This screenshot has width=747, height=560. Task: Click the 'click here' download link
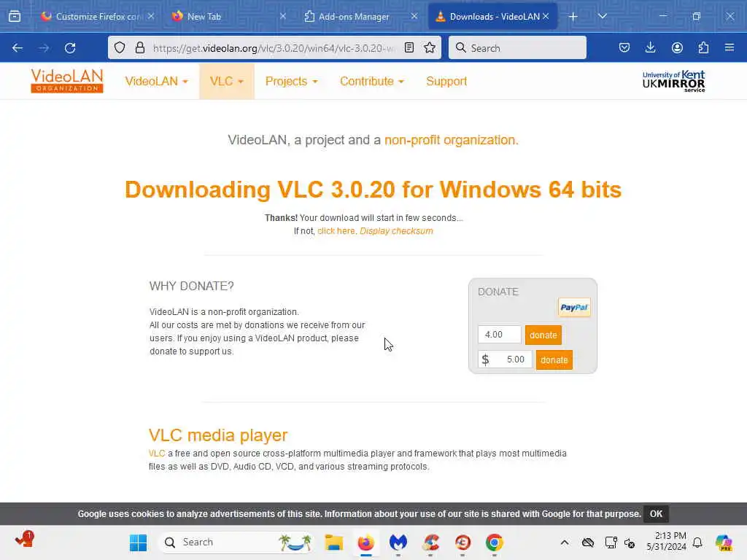336,231
